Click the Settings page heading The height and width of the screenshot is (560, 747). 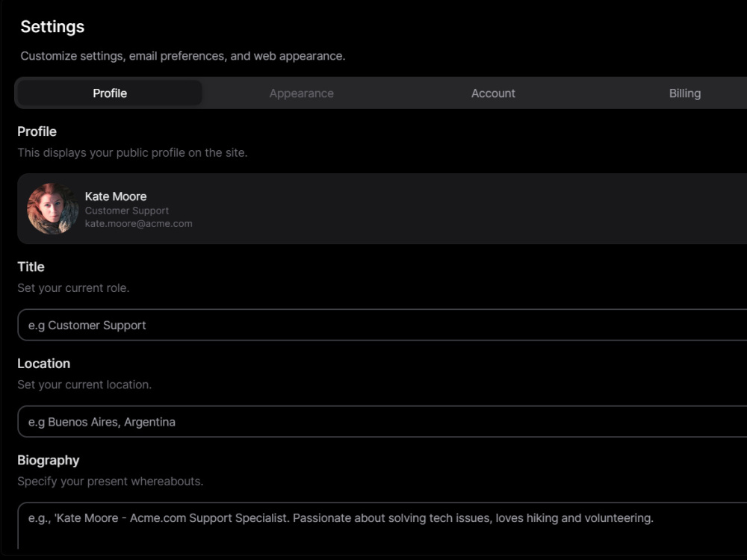[x=52, y=27]
